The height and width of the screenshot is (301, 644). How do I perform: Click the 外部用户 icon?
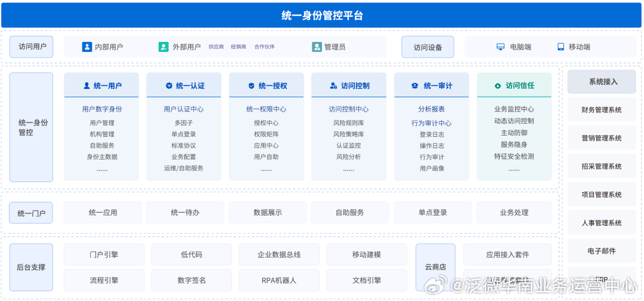[163, 47]
